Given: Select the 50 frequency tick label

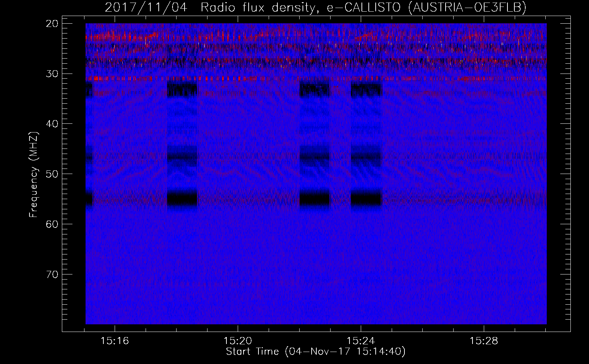Looking at the screenshot, I should (52, 174).
